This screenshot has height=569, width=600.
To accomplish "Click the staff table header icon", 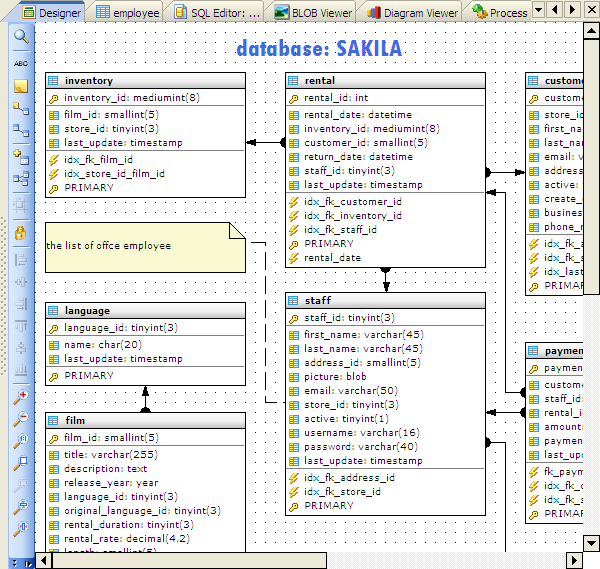I will click(x=293, y=301).
